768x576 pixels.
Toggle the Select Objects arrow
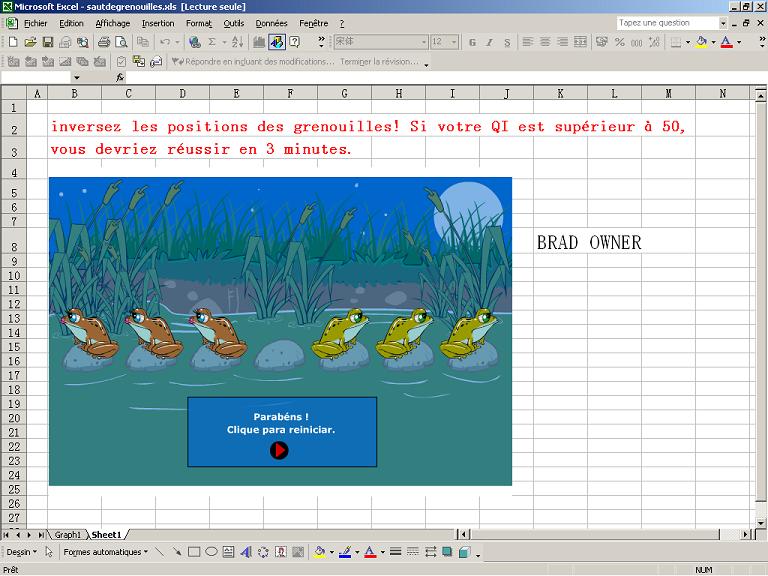(48, 552)
